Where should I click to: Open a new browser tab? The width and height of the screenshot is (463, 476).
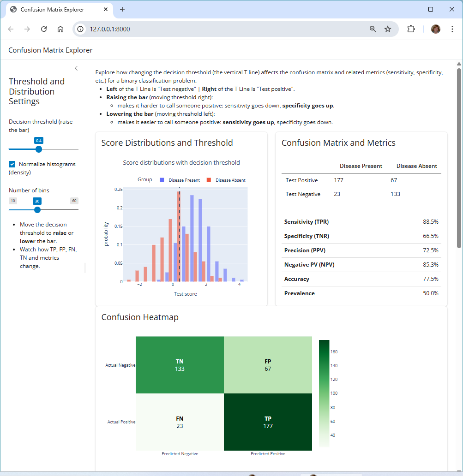click(x=122, y=9)
